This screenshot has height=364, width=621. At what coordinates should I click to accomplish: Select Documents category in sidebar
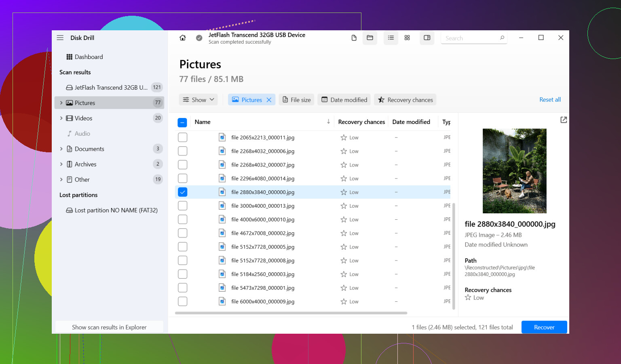point(109,149)
